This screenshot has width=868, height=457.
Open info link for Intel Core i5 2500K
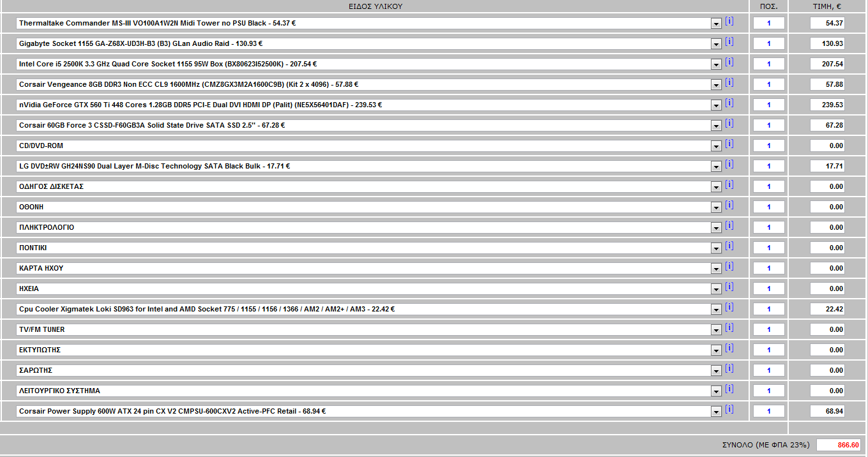click(729, 62)
